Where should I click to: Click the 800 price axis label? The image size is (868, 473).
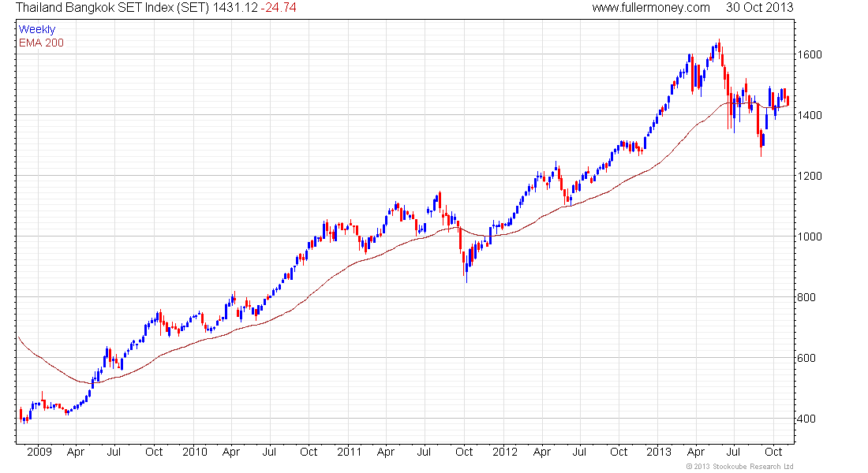click(806, 298)
